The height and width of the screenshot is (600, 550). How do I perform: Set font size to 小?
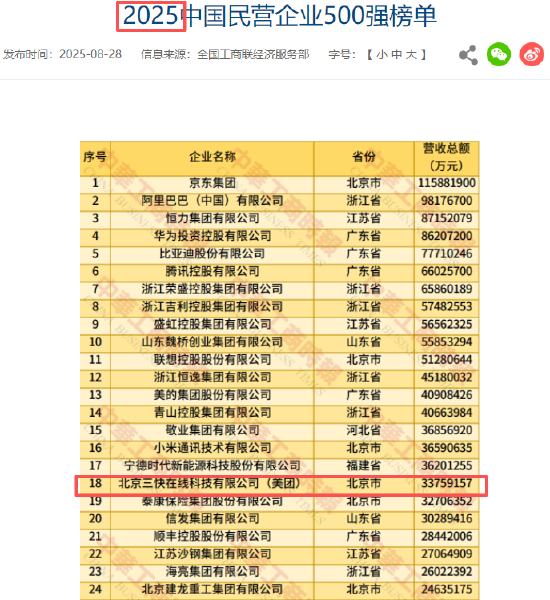[382, 55]
